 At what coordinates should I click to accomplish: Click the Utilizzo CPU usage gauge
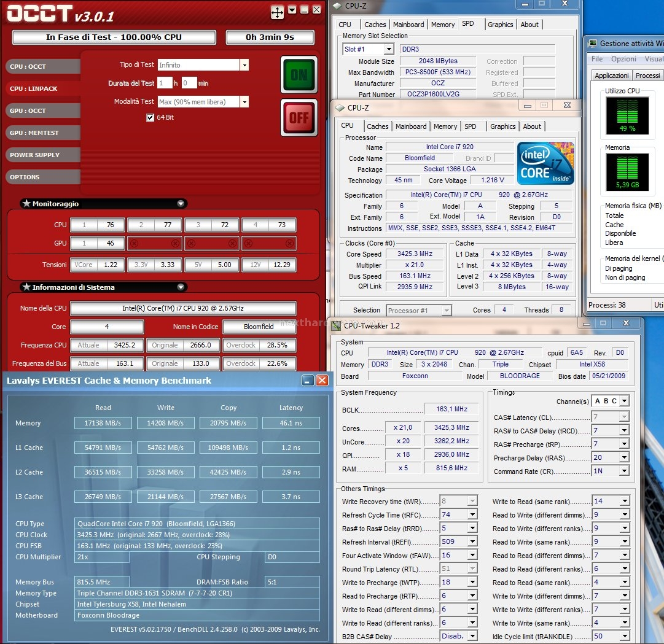pos(627,115)
